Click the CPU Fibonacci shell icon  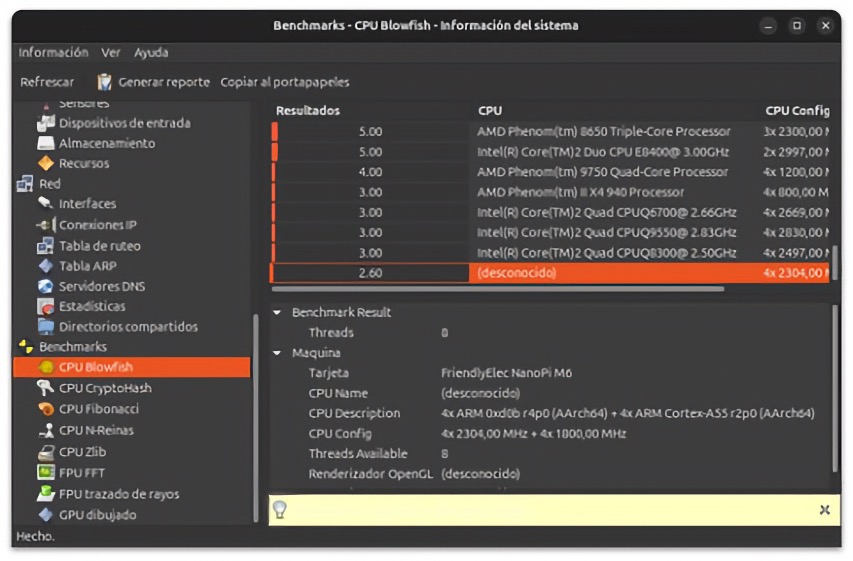(46, 409)
